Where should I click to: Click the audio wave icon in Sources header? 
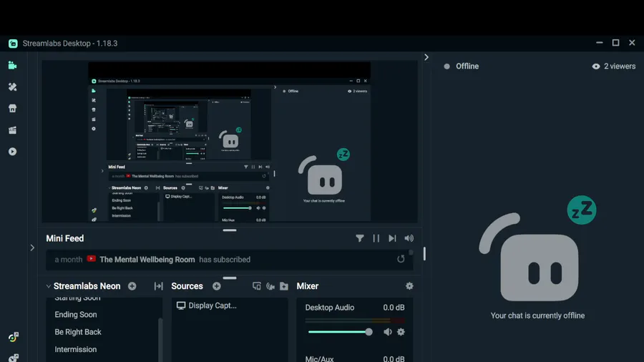tap(270, 286)
